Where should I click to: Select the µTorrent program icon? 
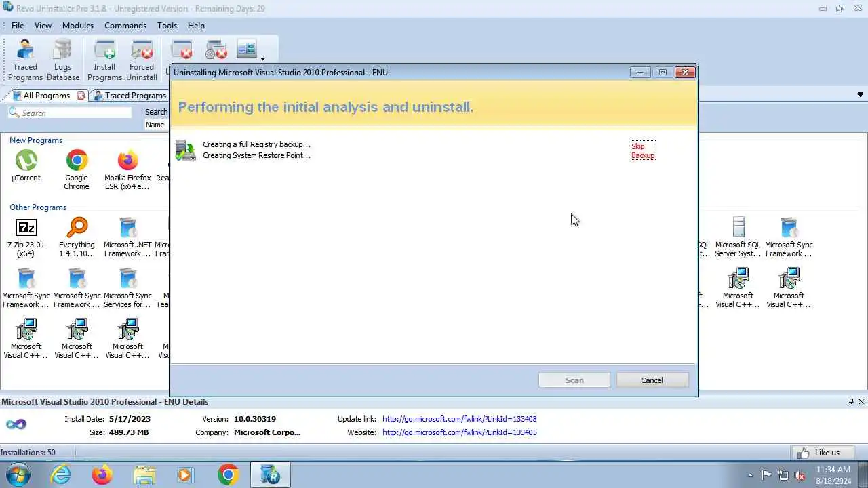26,166
